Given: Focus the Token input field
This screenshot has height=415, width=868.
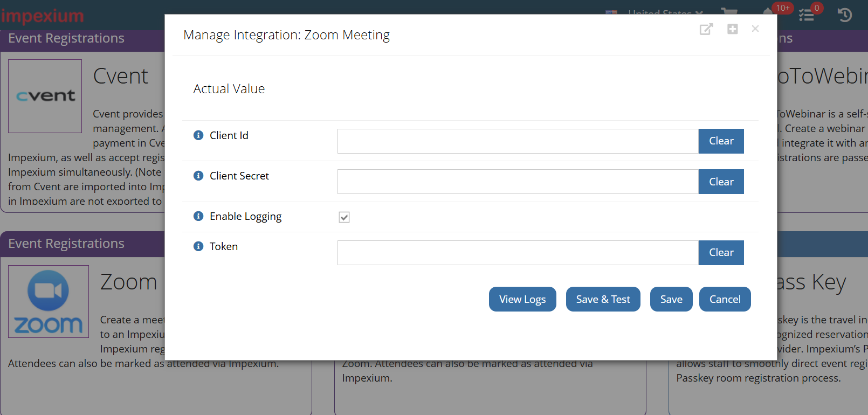Looking at the screenshot, I should point(518,253).
